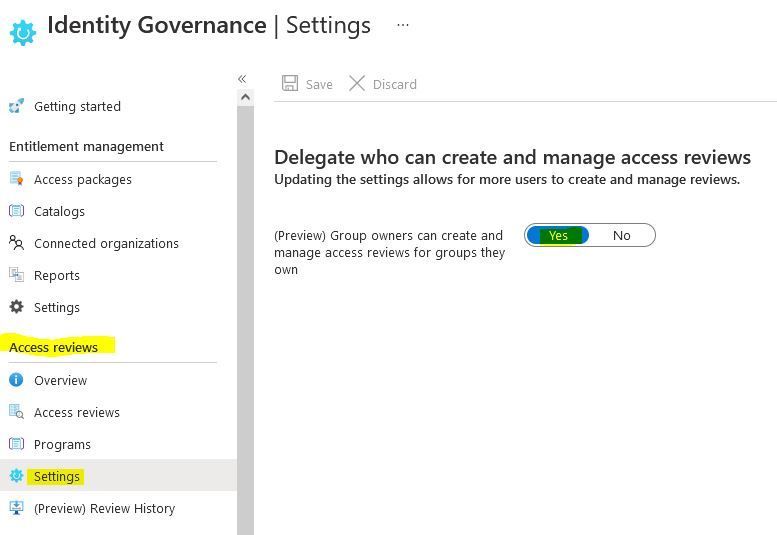Click the Entitlement management section heading
The height and width of the screenshot is (535, 777).
point(86,147)
